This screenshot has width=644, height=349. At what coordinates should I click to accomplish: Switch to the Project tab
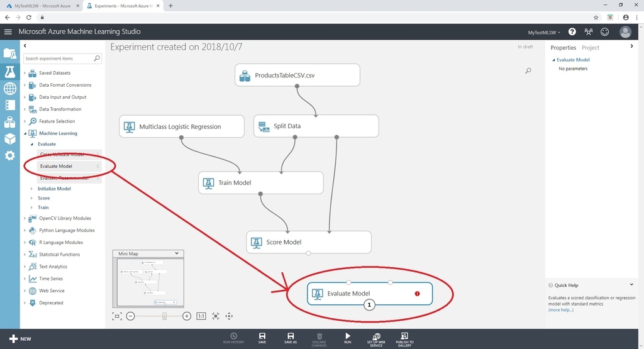tap(590, 48)
